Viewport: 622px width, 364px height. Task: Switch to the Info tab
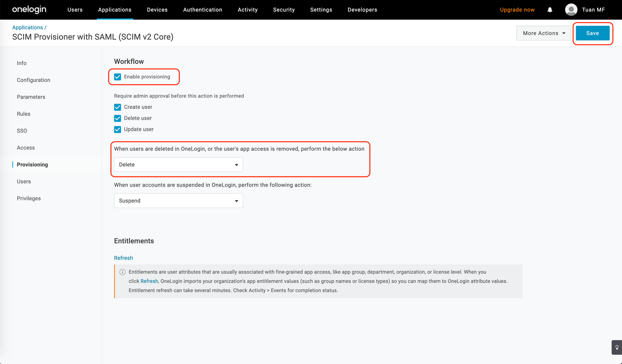coord(22,63)
